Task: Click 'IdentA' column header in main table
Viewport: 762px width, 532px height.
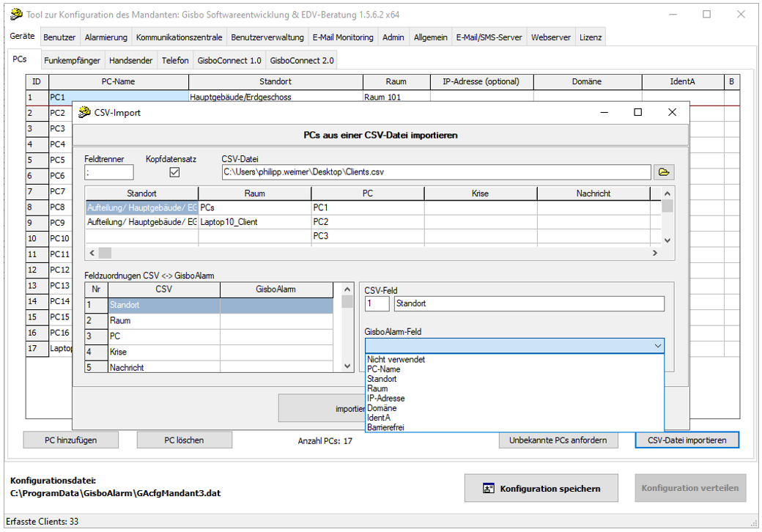Action: tap(682, 81)
